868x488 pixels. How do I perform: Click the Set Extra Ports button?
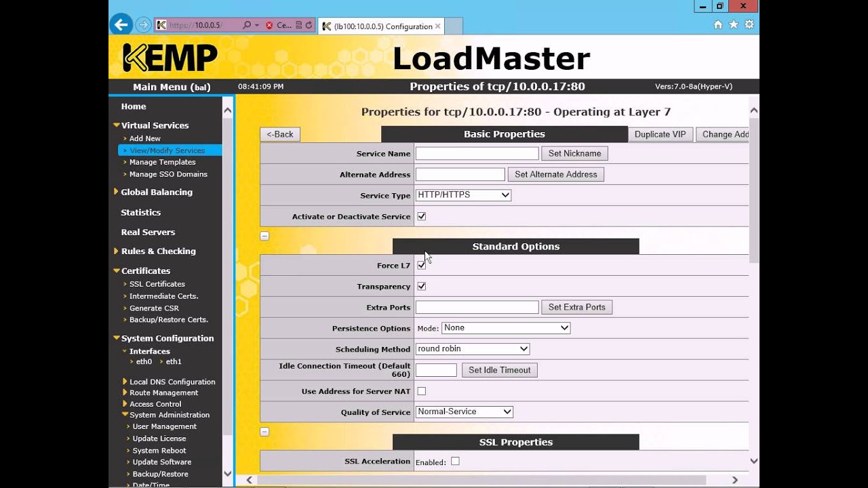click(577, 307)
